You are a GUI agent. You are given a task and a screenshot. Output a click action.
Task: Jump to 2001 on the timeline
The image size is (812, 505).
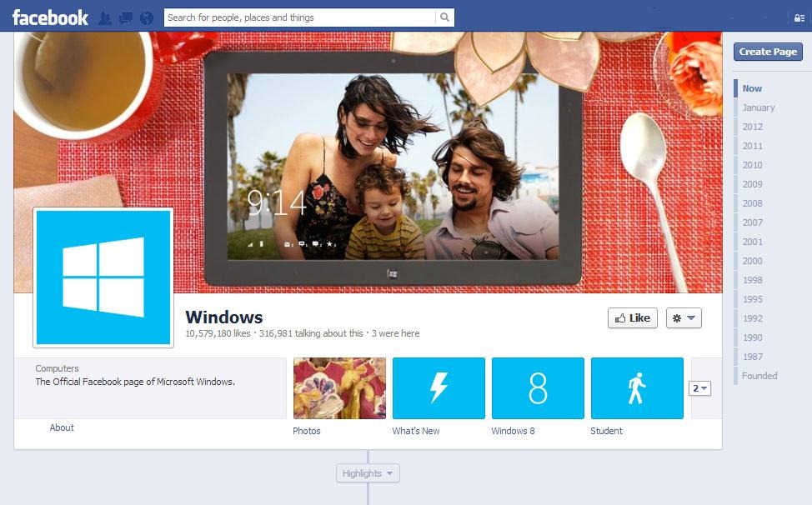753,242
